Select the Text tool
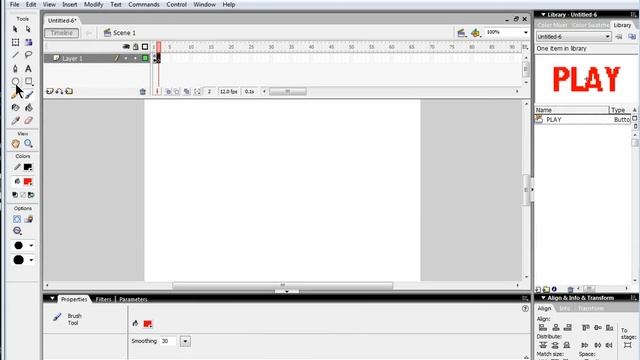 click(x=28, y=68)
